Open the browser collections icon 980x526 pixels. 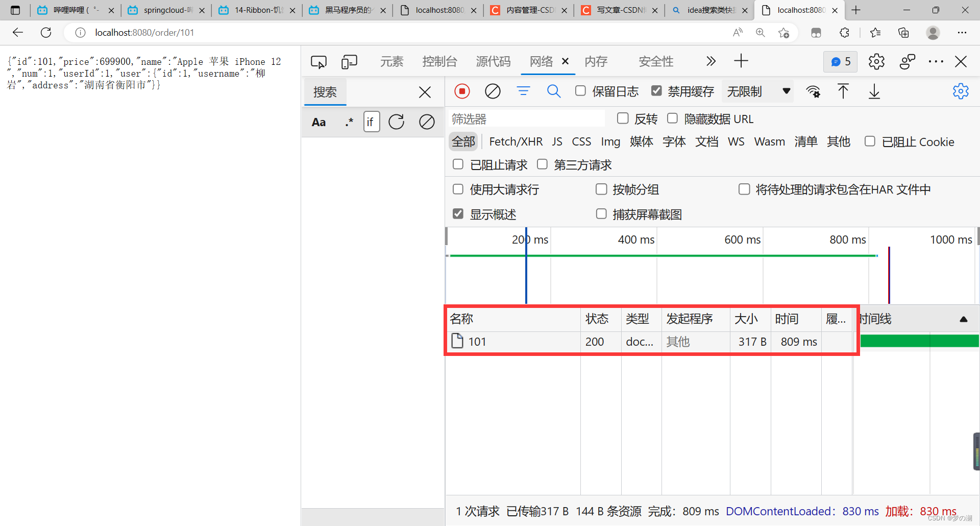[903, 33]
